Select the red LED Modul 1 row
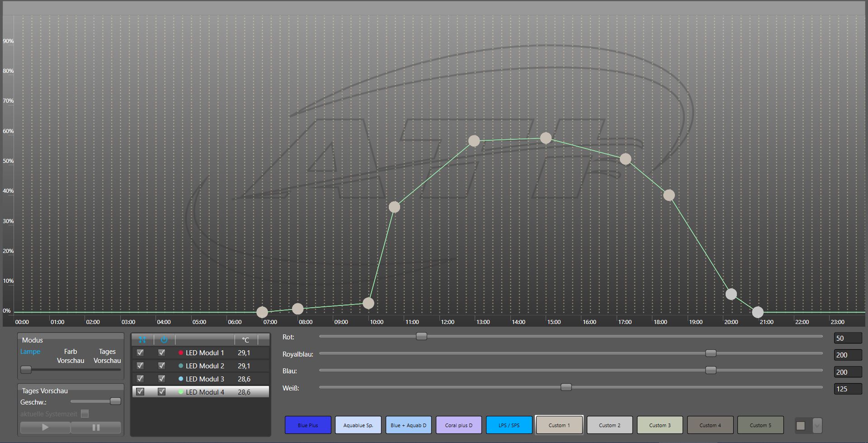The height and width of the screenshot is (443, 868). [x=204, y=353]
